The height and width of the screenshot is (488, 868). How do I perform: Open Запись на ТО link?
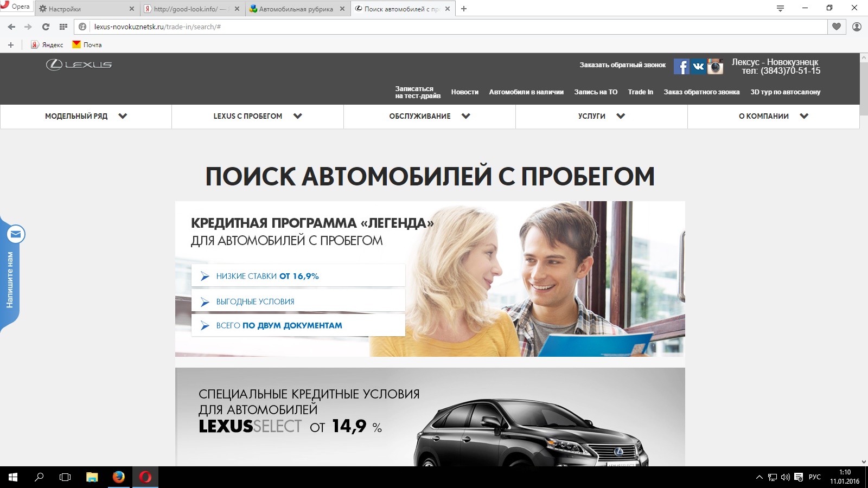click(596, 92)
